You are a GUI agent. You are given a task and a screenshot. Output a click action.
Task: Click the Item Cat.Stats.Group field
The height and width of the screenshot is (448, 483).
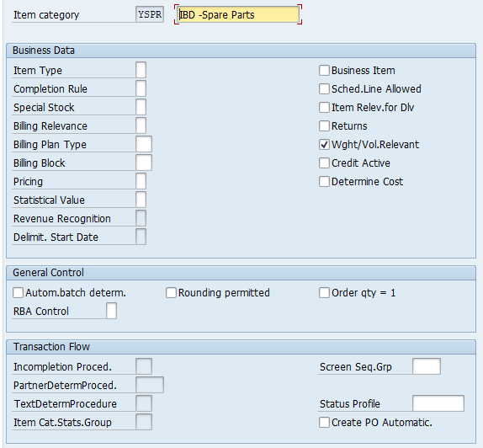point(144,422)
